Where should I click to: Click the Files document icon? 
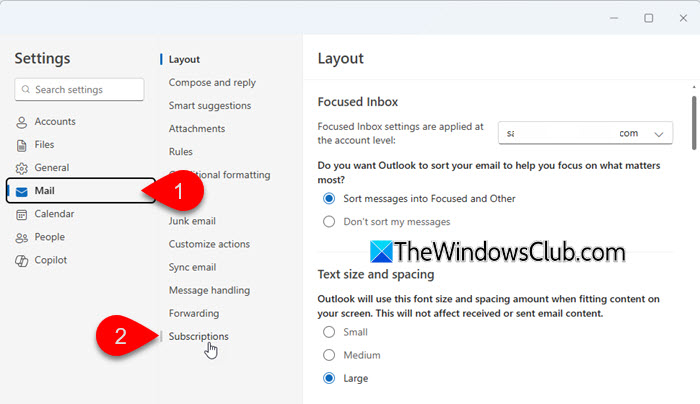21,145
